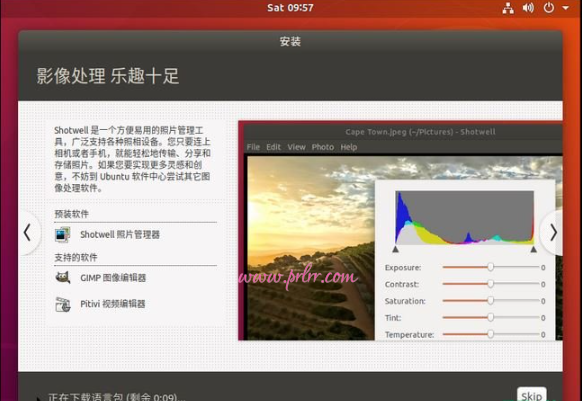
Task: Click the left histogram black-point marker
Action: point(395,249)
